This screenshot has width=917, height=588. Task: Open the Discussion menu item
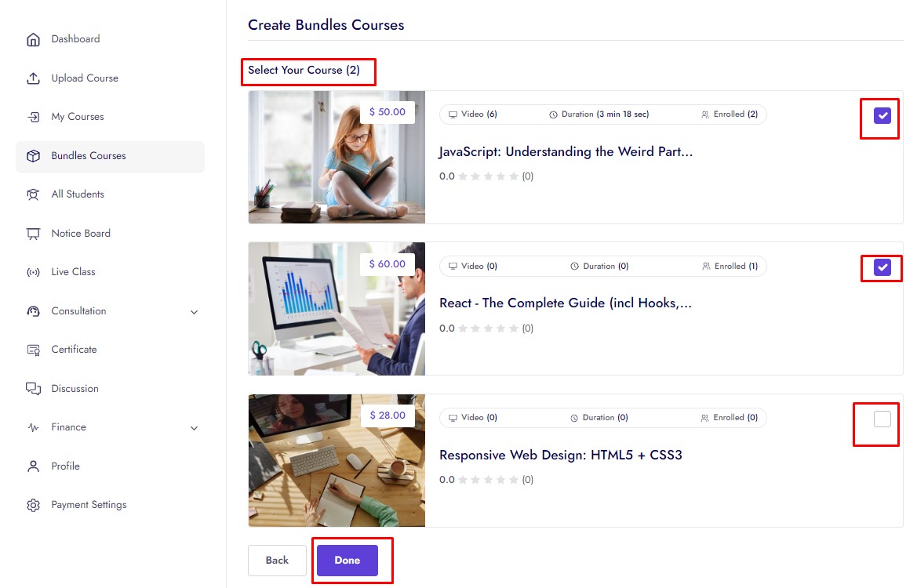coord(75,389)
